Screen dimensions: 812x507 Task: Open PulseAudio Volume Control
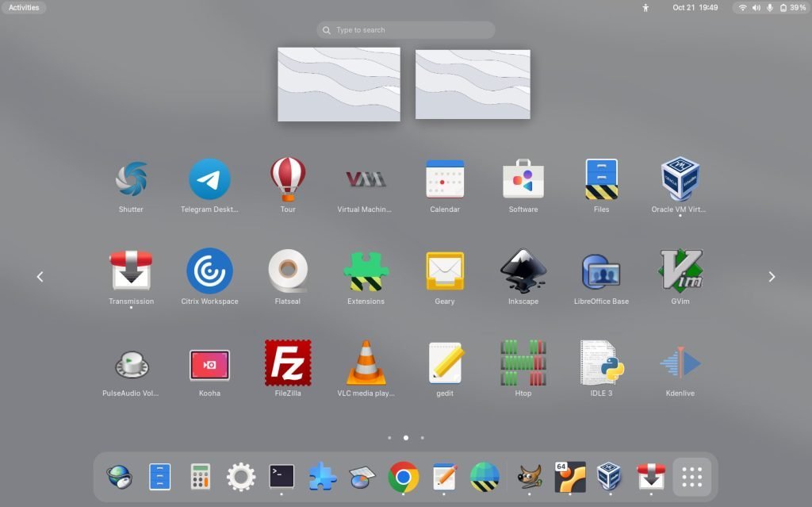pyautogui.click(x=131, y=364)
